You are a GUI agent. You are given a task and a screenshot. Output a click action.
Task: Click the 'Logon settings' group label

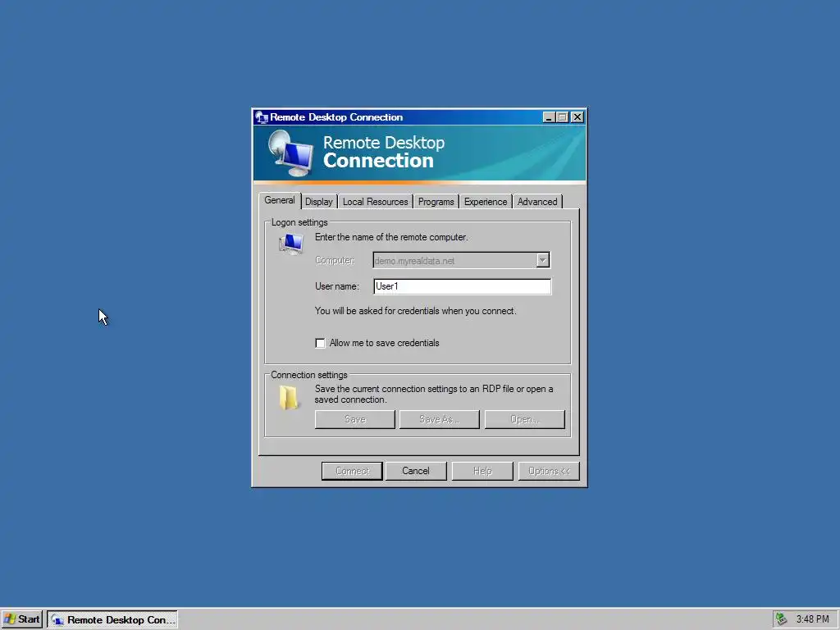[299, 222]
